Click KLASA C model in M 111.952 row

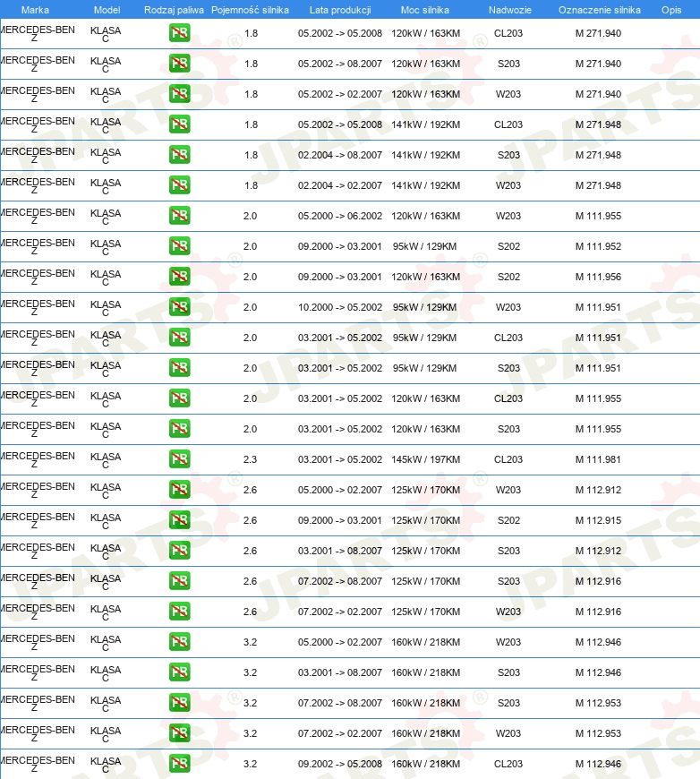106,247
